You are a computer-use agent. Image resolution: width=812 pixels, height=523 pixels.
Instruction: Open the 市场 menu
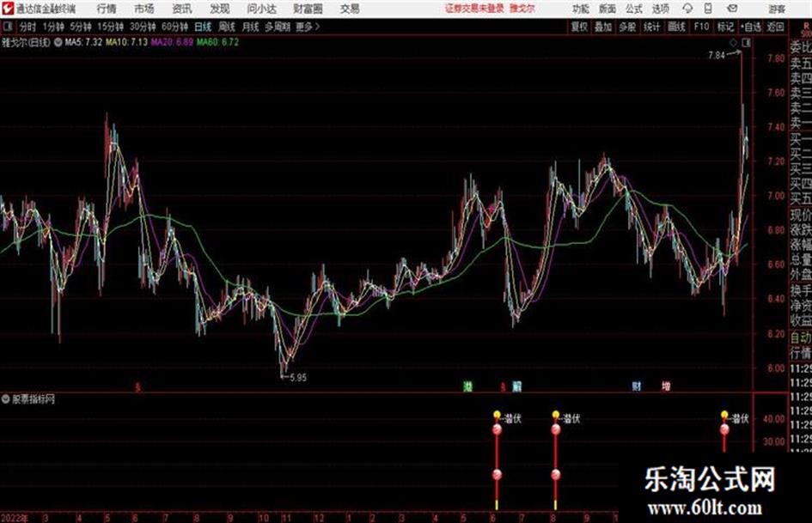[144, 9]
